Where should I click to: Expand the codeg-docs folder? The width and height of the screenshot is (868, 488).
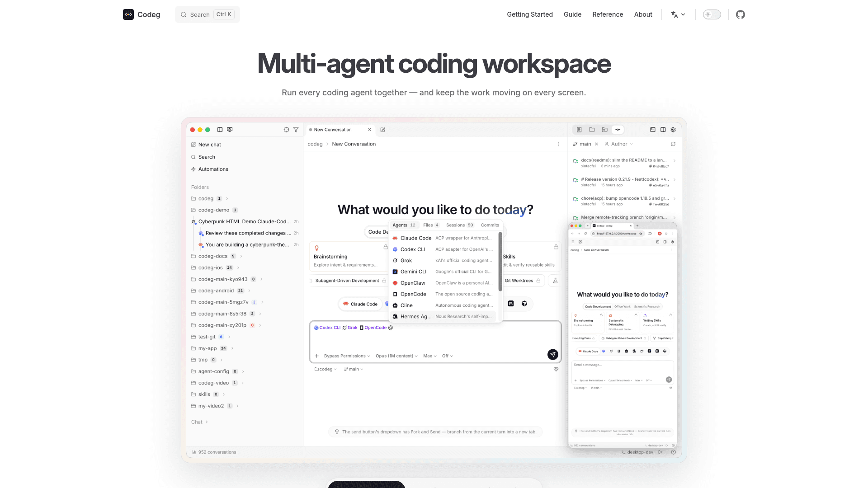[217, 256]
